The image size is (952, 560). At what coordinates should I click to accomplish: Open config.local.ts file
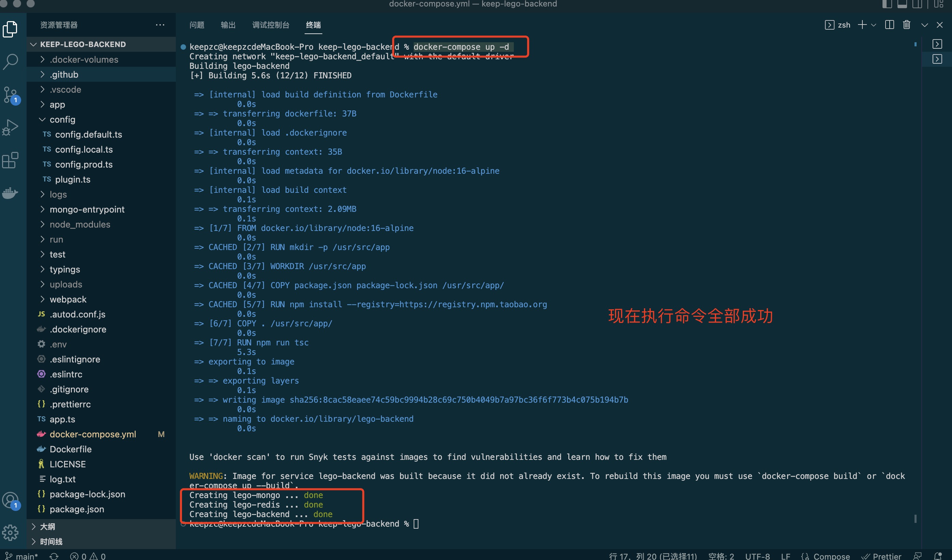tap(101, 150)
